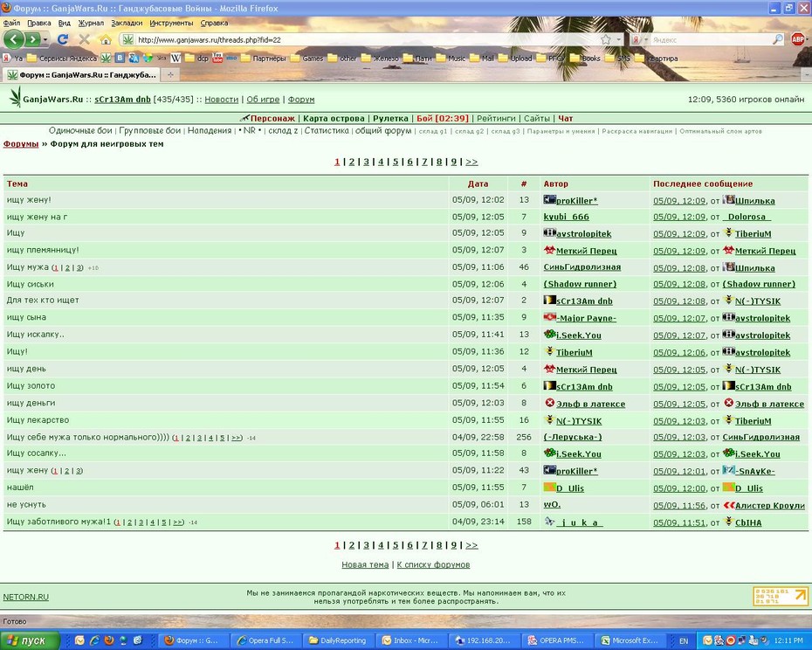Image resolution: width=812 pixels, height=650 pixels.
Task: Click the Новая тема link
Action: tap(365, 564)
